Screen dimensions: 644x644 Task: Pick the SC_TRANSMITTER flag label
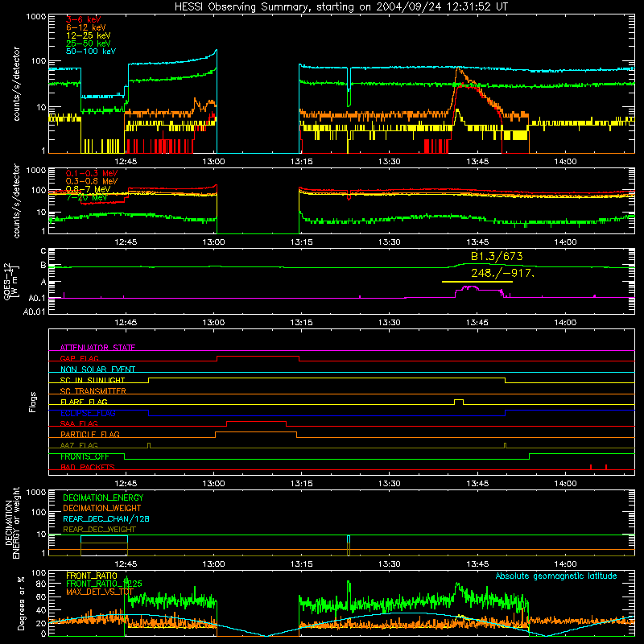pyautogui.click(x=93, y=391)
